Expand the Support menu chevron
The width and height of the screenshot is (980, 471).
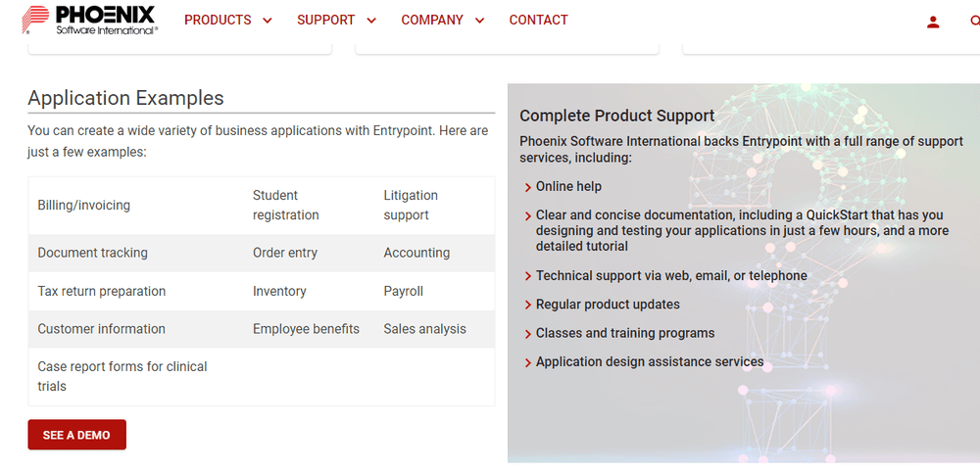point(371,21)
